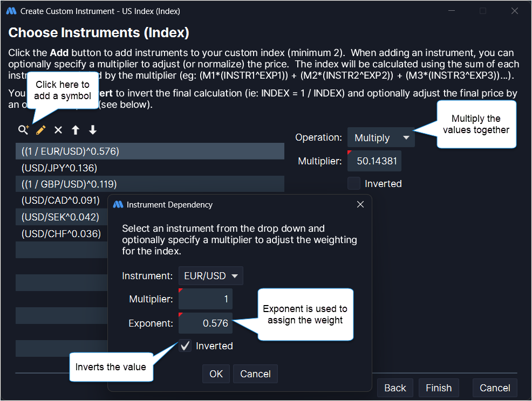Click the pencil edit instrument icon

pyautogui.click(x=40, y=130)
